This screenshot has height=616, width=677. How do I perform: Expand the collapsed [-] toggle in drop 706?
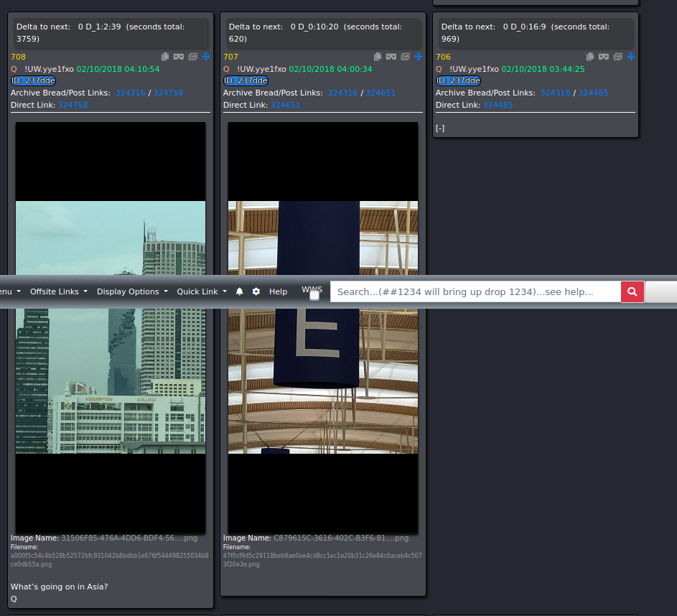tap(440, 129)
